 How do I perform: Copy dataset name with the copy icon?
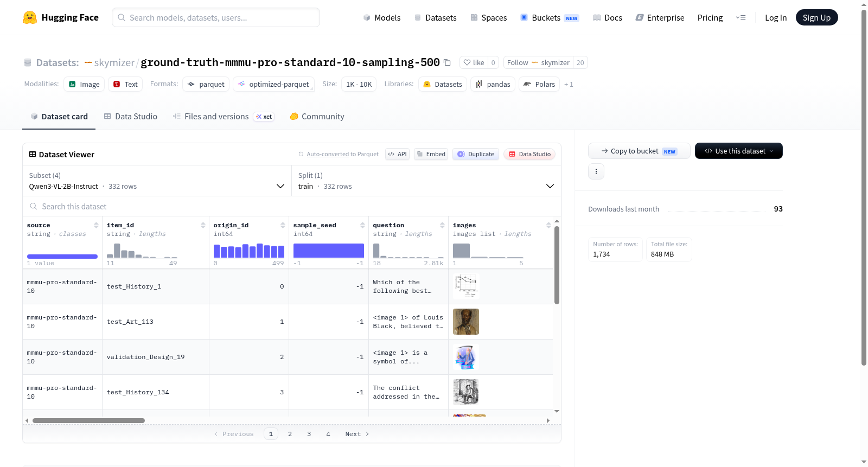(x=447, y=62)
